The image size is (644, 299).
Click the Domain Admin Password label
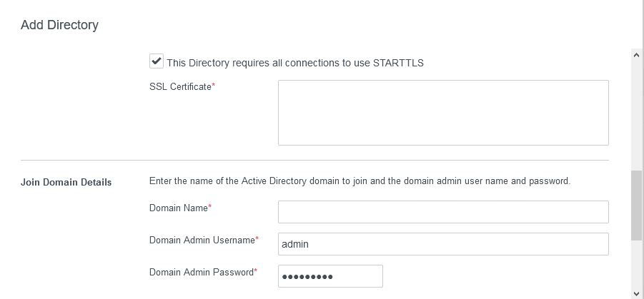(201, 273)
